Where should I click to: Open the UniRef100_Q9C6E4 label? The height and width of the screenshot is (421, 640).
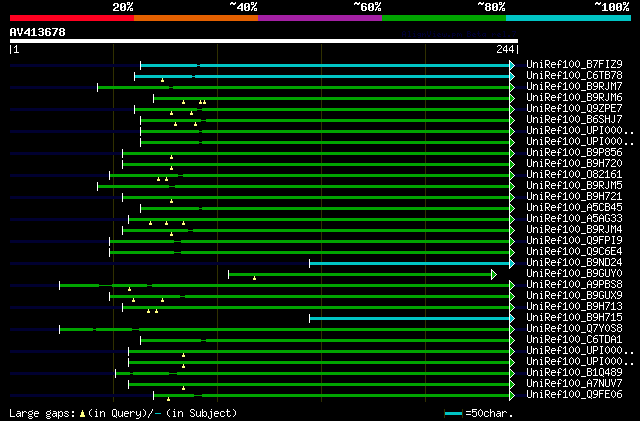coord(574,252)
